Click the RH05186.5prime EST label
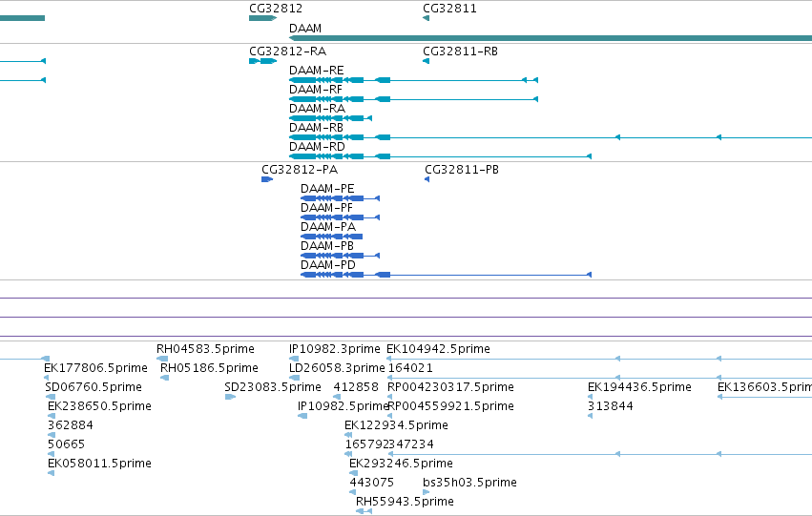The width and height of the screenshot is (812, 516). click(x=209, y=368)
